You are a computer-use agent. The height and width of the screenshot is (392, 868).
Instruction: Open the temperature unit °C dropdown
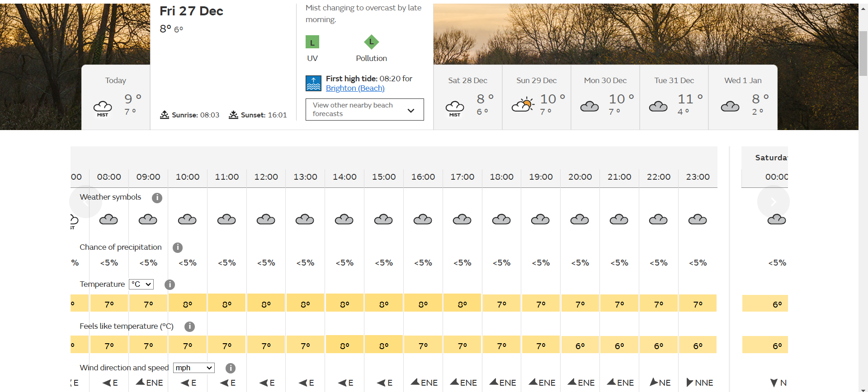tap(142, 284)
